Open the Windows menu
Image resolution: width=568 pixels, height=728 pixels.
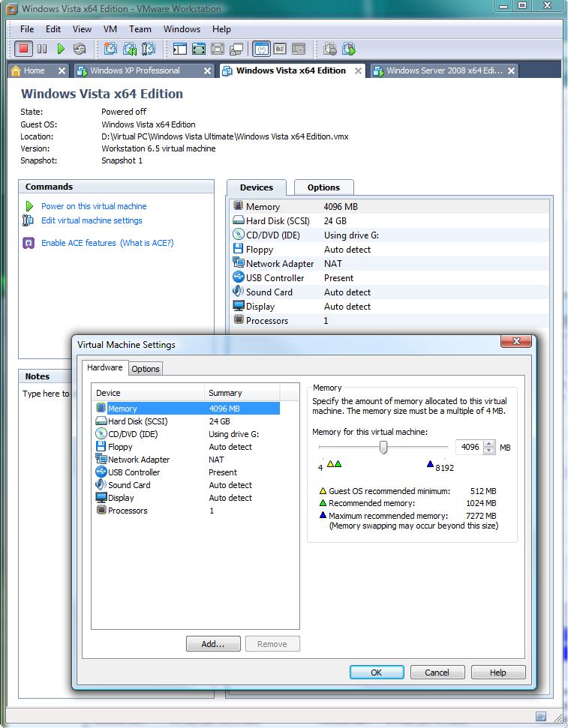(182, 28)
